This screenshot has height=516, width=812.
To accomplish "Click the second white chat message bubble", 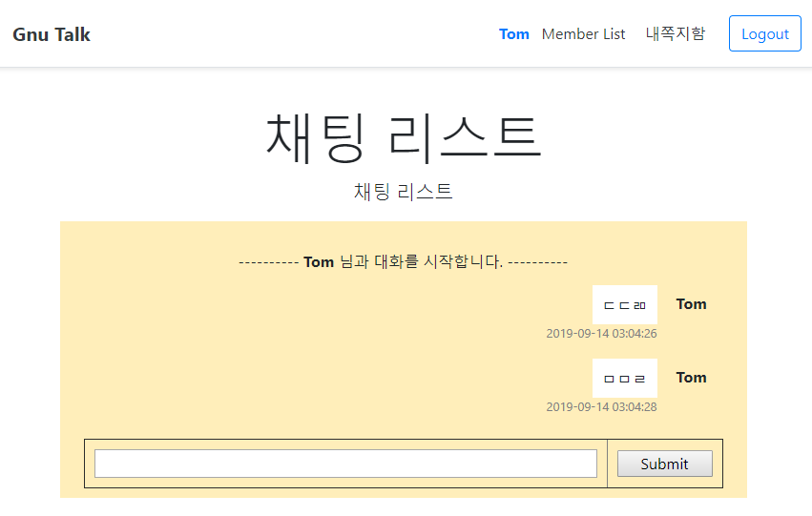I will coord(625,378).
